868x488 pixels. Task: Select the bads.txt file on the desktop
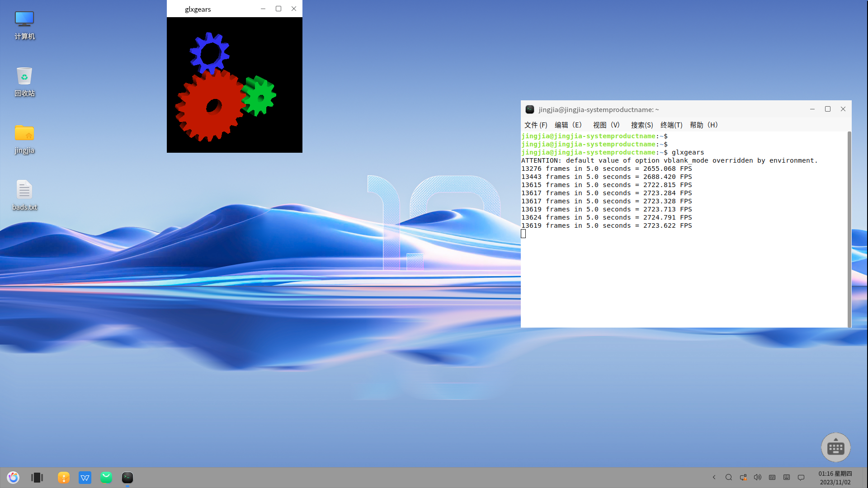click(x=24, y=195)
